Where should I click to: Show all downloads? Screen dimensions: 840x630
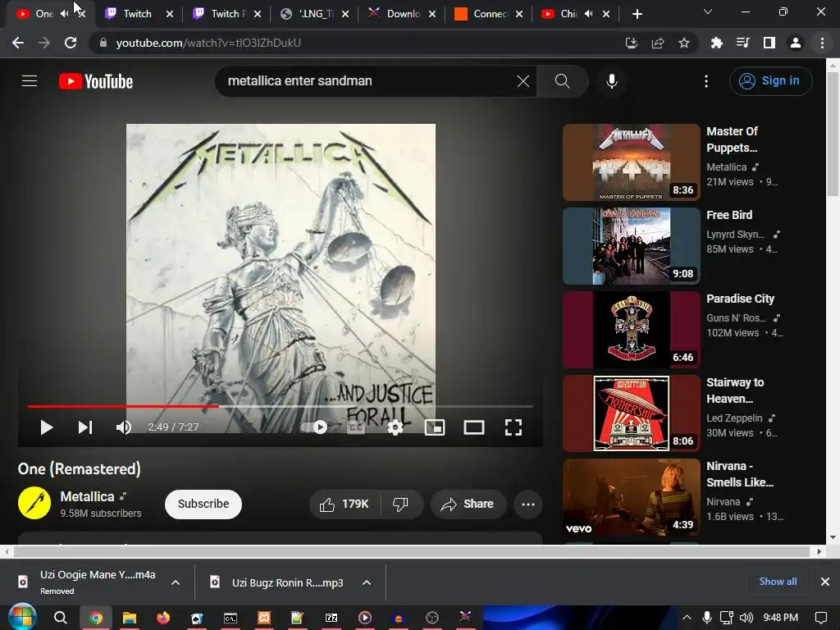coord(778,582)
